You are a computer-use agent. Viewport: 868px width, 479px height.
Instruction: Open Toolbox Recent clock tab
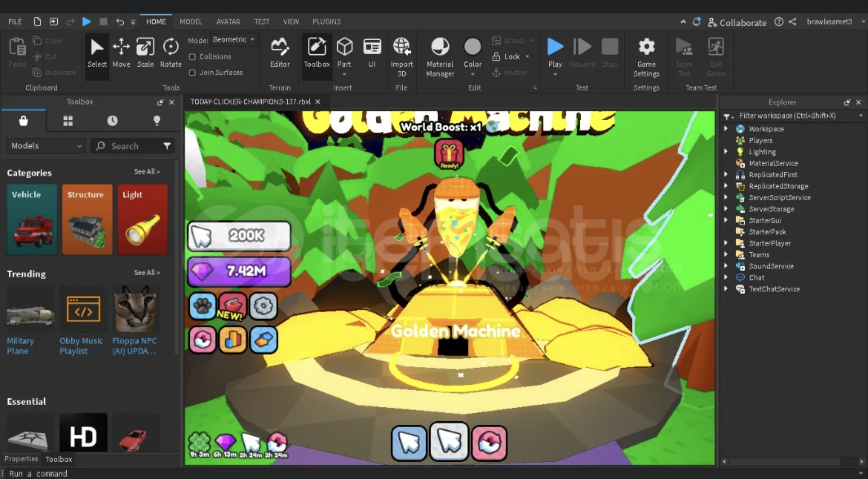112,121
